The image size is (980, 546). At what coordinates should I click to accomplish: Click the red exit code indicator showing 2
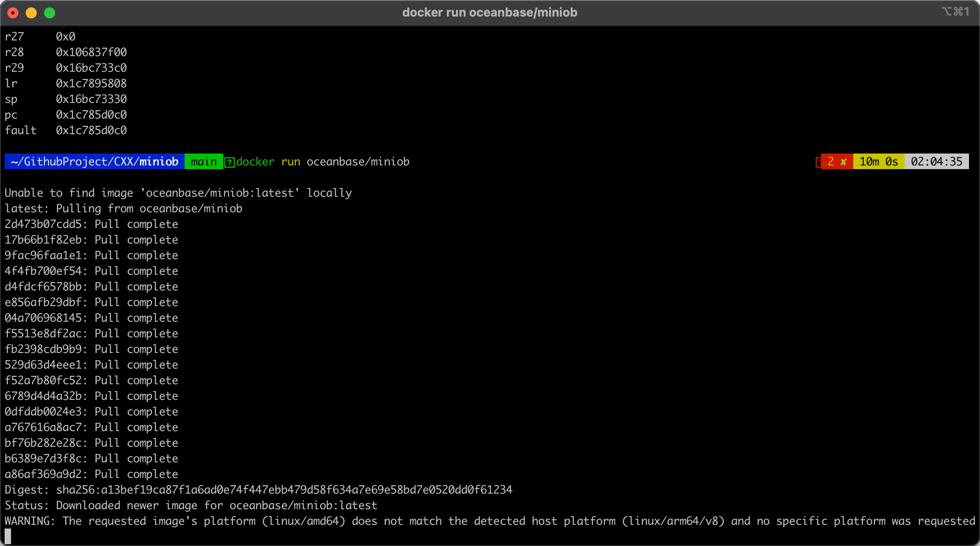pos(830,161)
